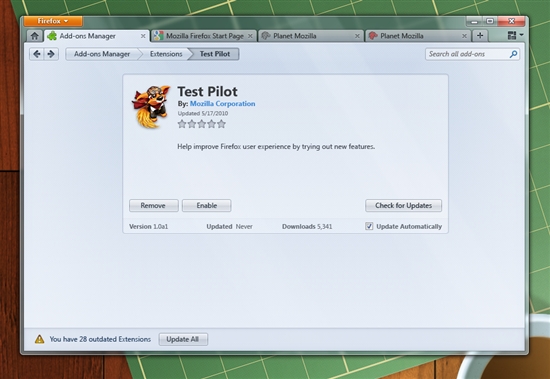Expand the list-all-tabs arrow
This screenshot has width=550, height=379.
(521, 35)
